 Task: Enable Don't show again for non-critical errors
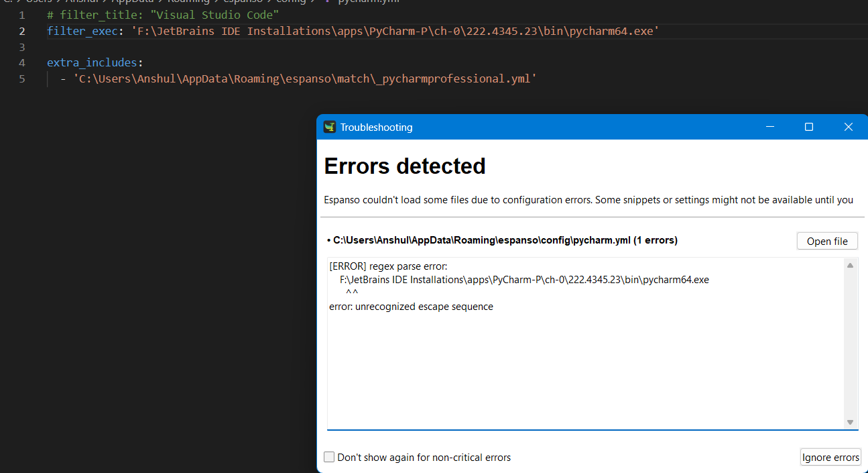pyautogui.click(x=329, y=457)
